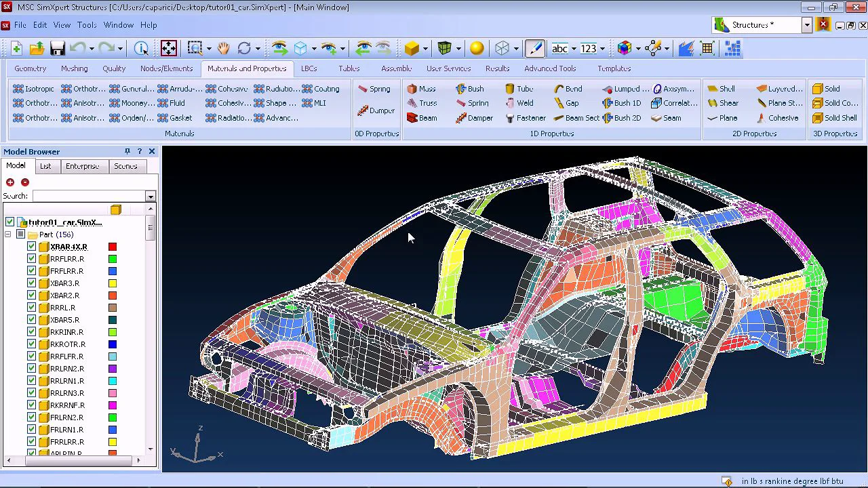Create a Weld 1D property

519,103
